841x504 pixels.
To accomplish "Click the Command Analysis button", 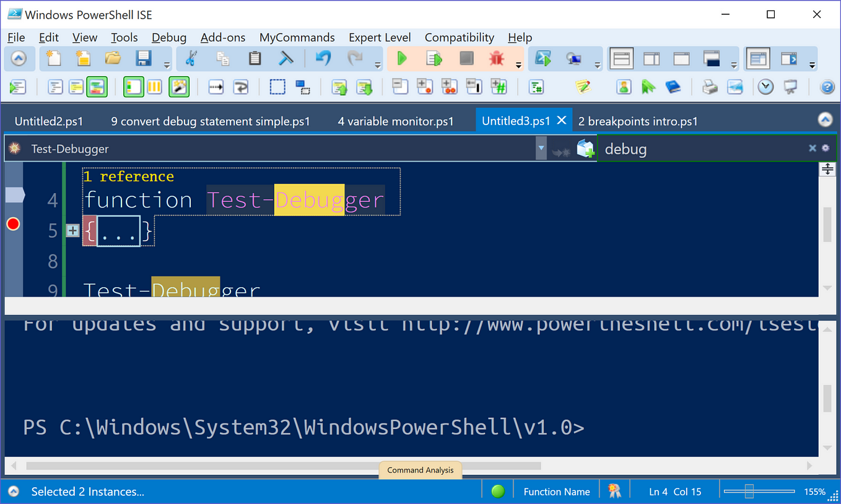I will click(x=420, y=470).
